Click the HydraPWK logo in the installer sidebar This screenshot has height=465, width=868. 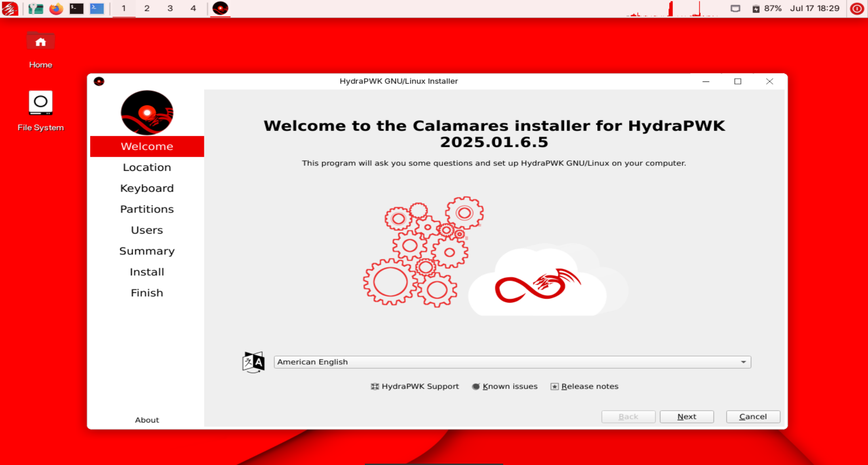pyautogui.click(x=147, y=113)
